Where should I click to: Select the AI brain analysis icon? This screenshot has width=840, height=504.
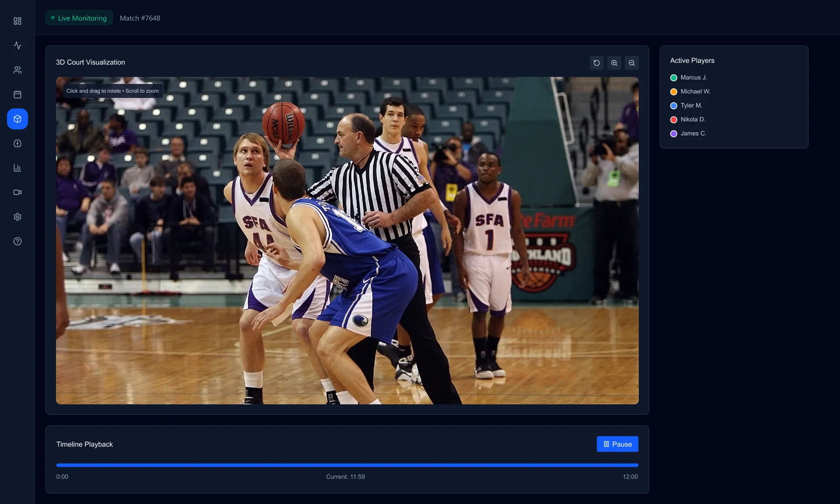point(17,143)
